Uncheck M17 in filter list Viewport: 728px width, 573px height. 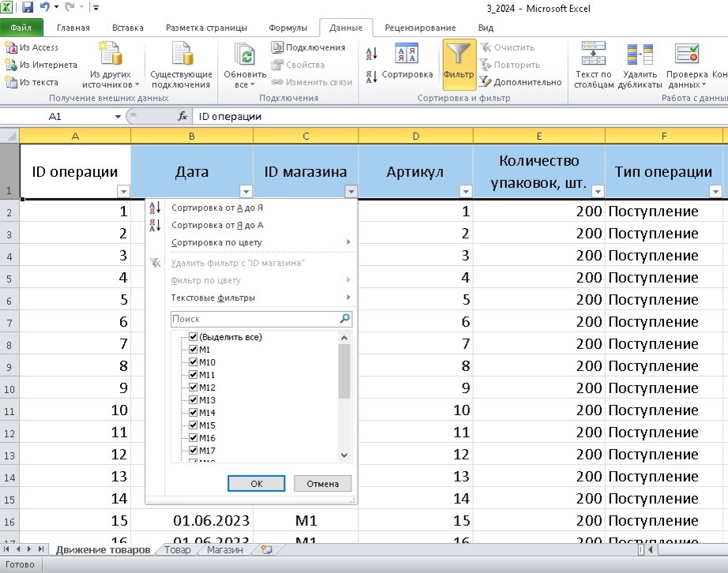tap(193, 451)
